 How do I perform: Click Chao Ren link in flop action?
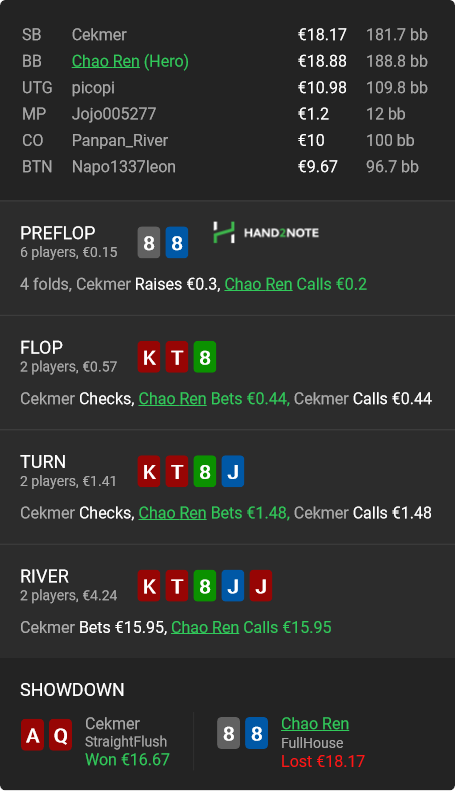pos(173,399)
